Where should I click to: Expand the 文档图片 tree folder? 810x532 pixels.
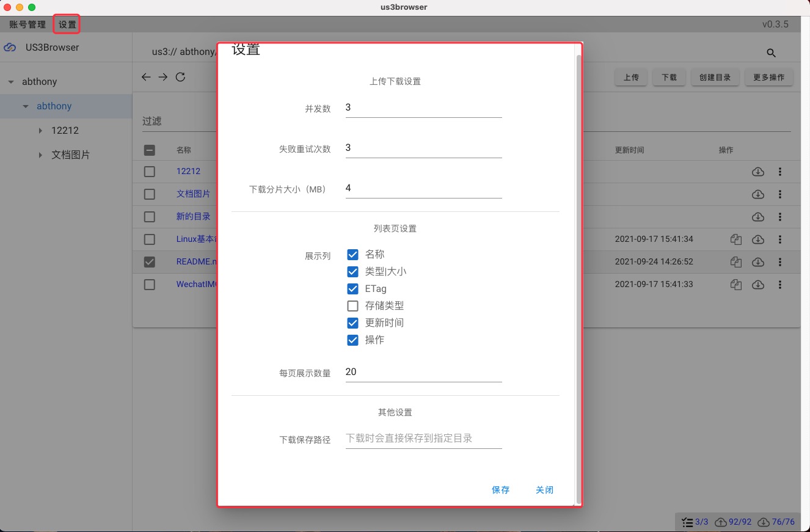(x=40, y=155)
